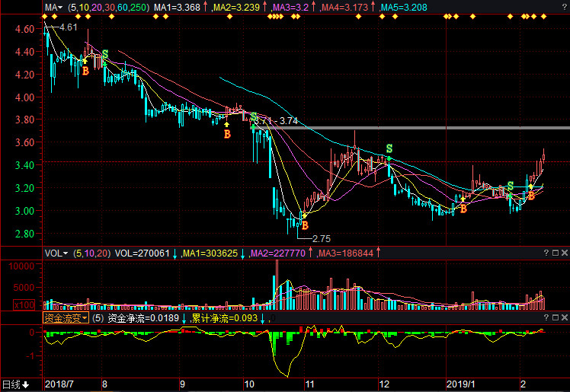Click the volume MA2=227770 readout
Image resolution: width=570 pixels, height=392 pixels.
coord(278,253)
